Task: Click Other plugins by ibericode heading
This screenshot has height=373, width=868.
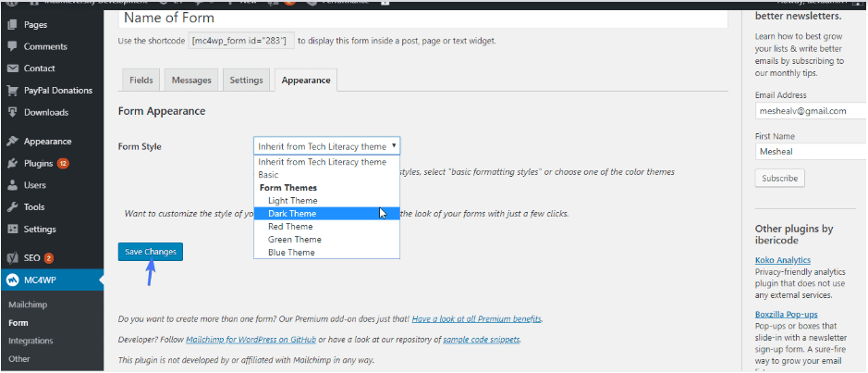Action: click(x=794, y=234)
